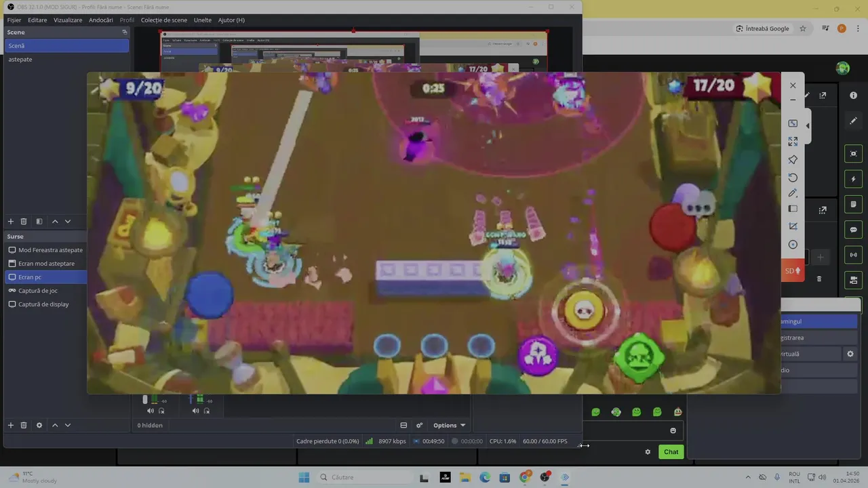
Task: Mute second audio mixer channel speaker
Action: [x=195, y=411]
